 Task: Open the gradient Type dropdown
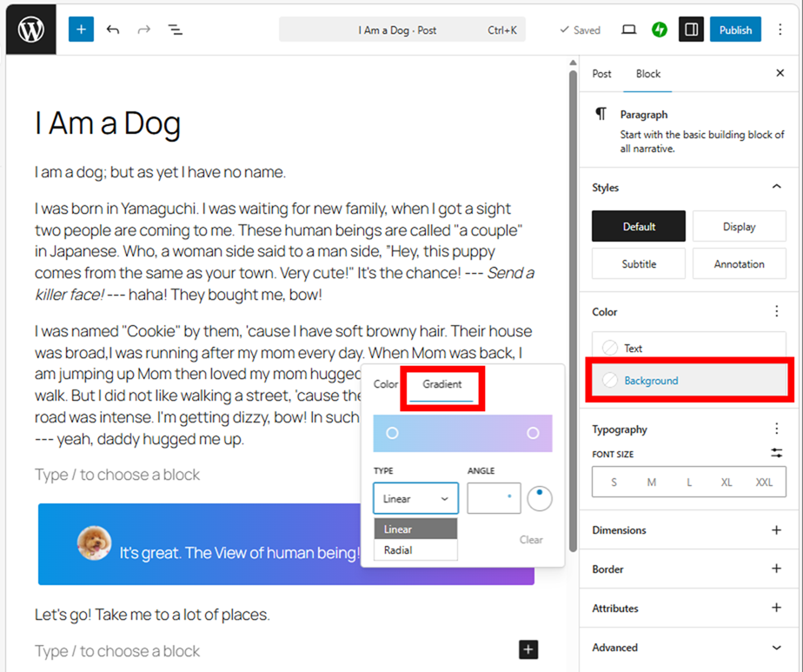tap(415, 499)
